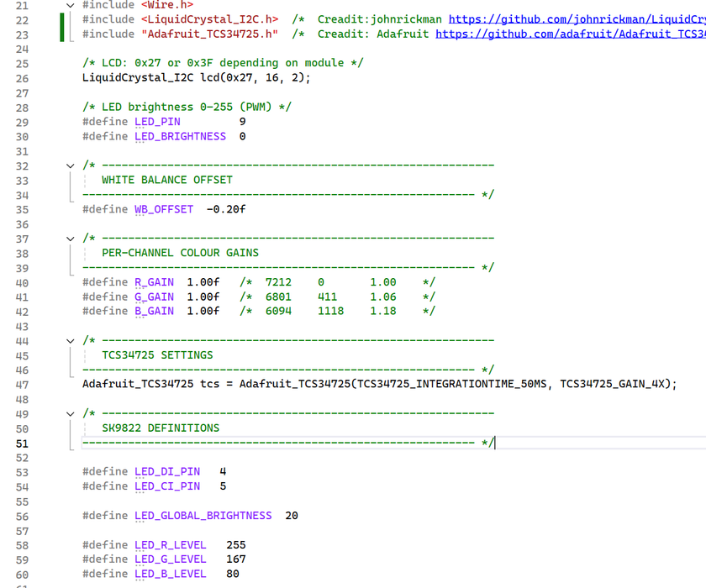Click the LED_PIN define name
Screen dimensions: 706x588
pyautogui.click(x=156, y=121)
